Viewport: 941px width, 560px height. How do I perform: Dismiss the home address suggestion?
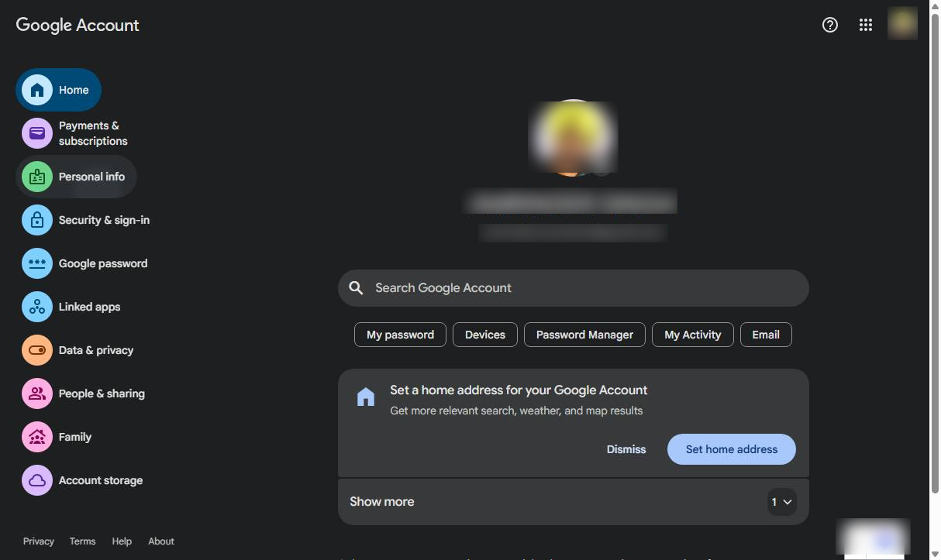click(x=626, y=449)
